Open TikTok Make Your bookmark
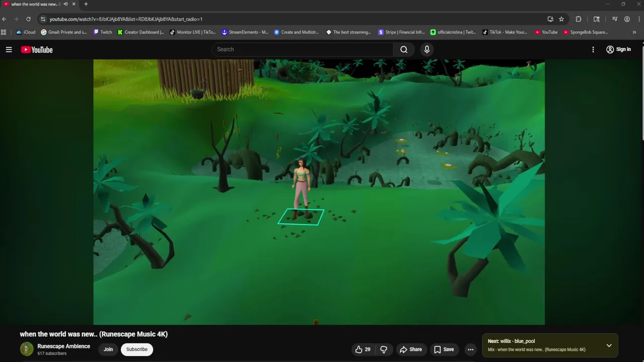 click(505, 32)
